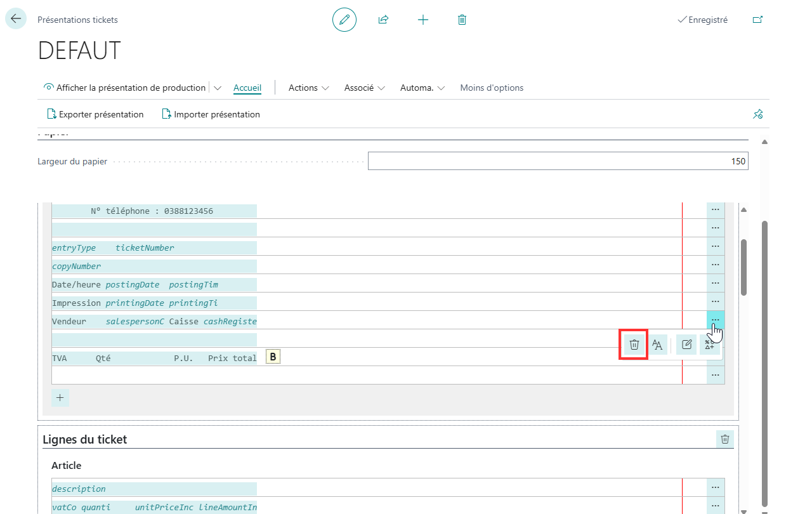
Task: Click the ticketNumber field placeholder
Action: tap(145, 247)
